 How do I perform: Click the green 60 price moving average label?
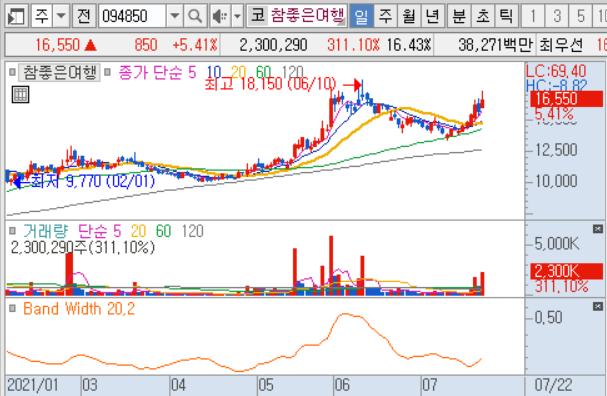[x=263, y=72]
